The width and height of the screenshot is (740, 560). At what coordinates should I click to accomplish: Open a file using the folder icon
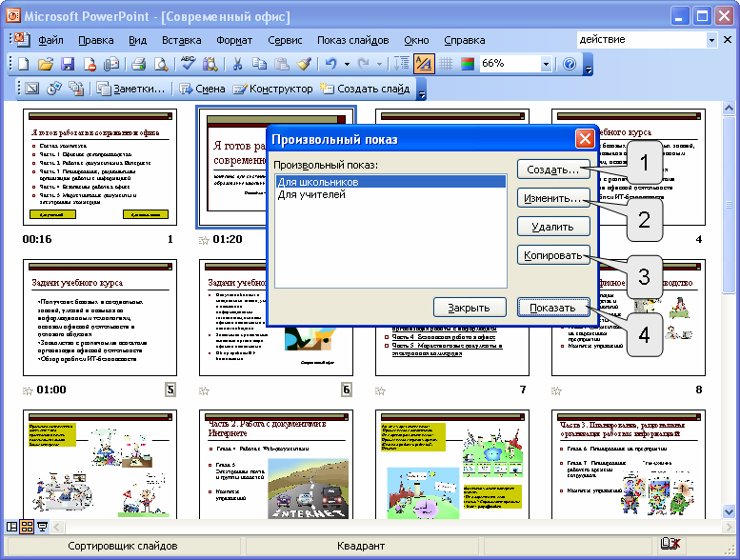tap(46, 64)
